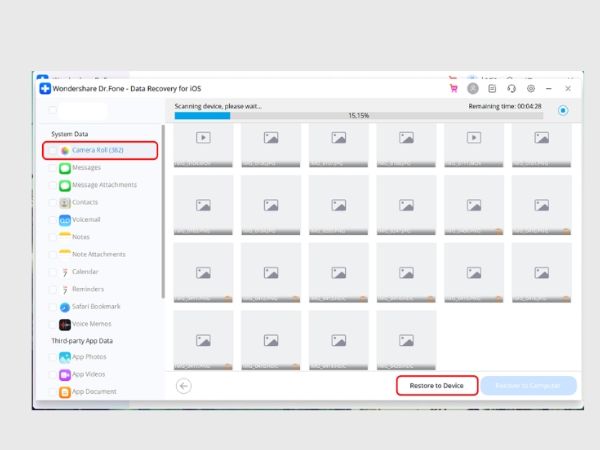This screenshot has width=600, height=450.
Task: Click the Recover to Computer button
Action: click(528, 385)
